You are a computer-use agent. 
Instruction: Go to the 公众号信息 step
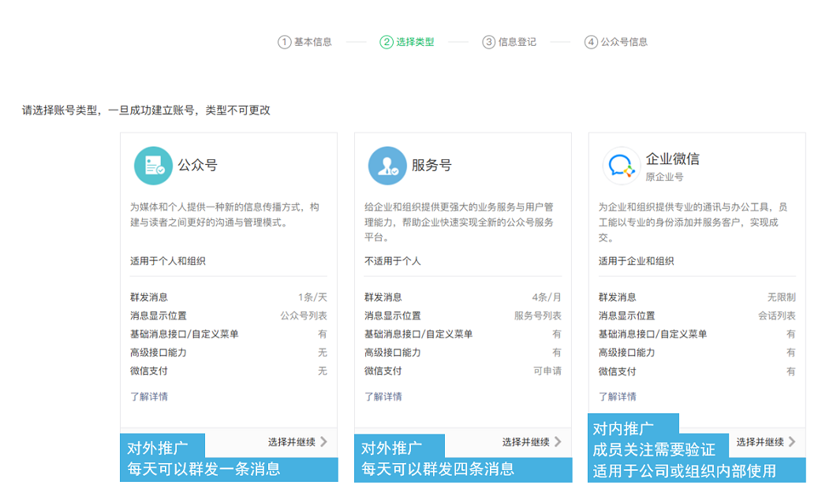[624, 42]
